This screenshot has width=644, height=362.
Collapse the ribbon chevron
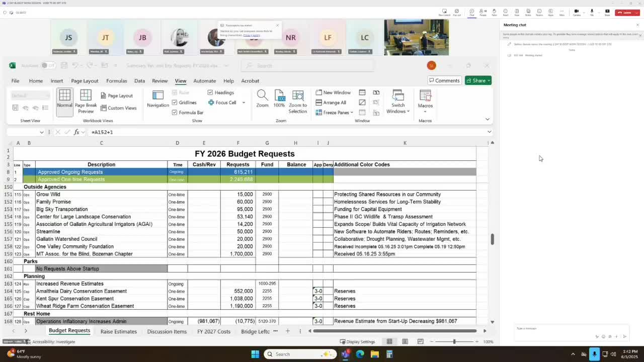click(x=487, y=119)
